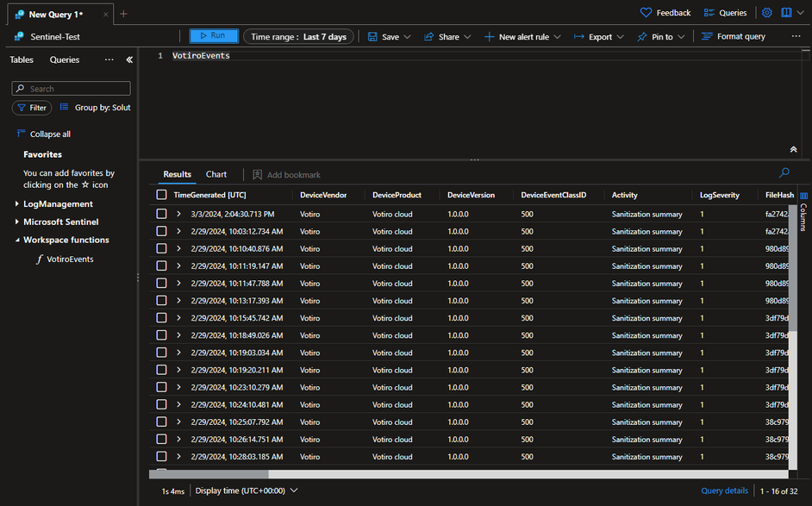Click the Feedback heart icon
Screen dimensions: 812x506
pyautogui.click(x=646, y=12)
